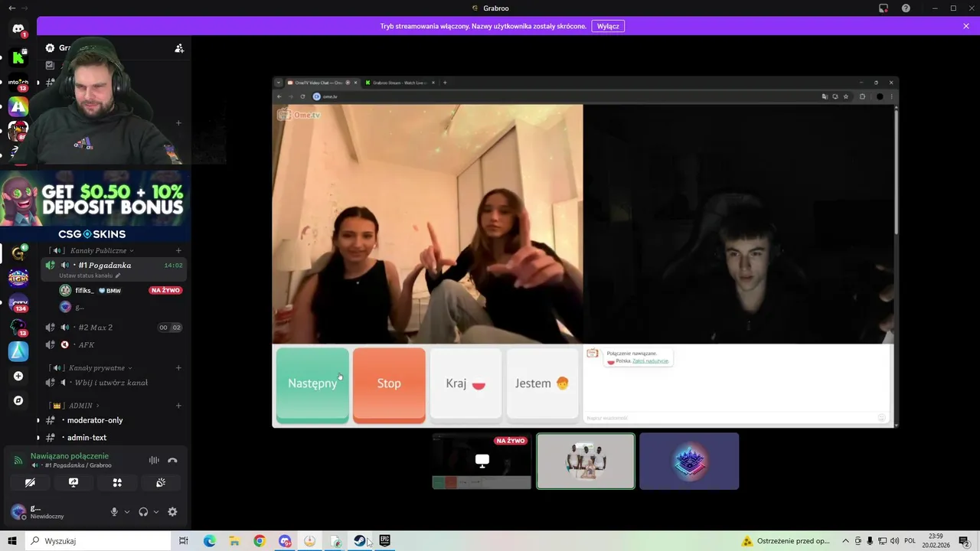This screenshot has height=551, width=980.
Task: Deafen the headphones
Action: (x=143, y=512)
